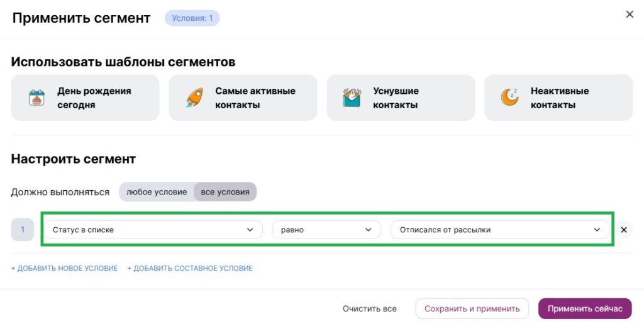The height and width of the screenshot is (326, 644).
Task: Click the Использовать шаблоны сегментов heading
Action: (123, 62)
